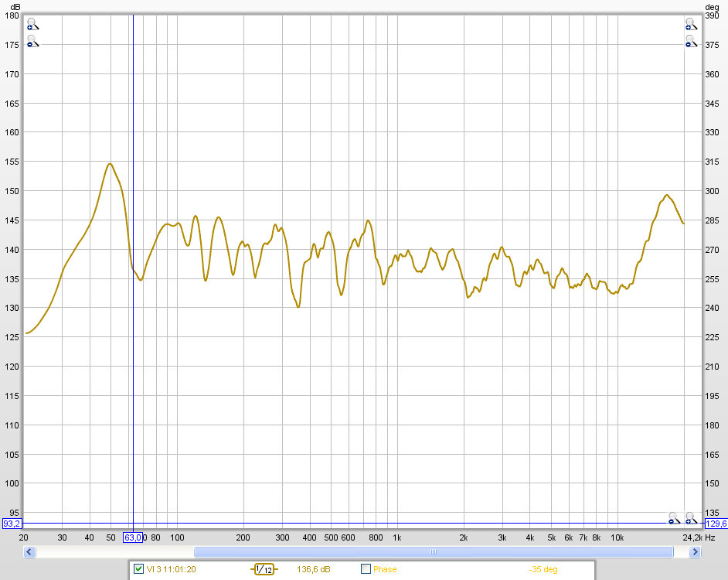The width and height of the screenshot is (728, 580).
Task: Click the -35 deg phase value
Action: 543,569
